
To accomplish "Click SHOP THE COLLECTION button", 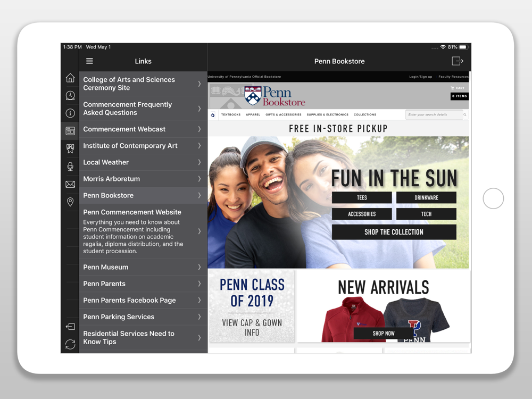I will click(x=394, y=232).
